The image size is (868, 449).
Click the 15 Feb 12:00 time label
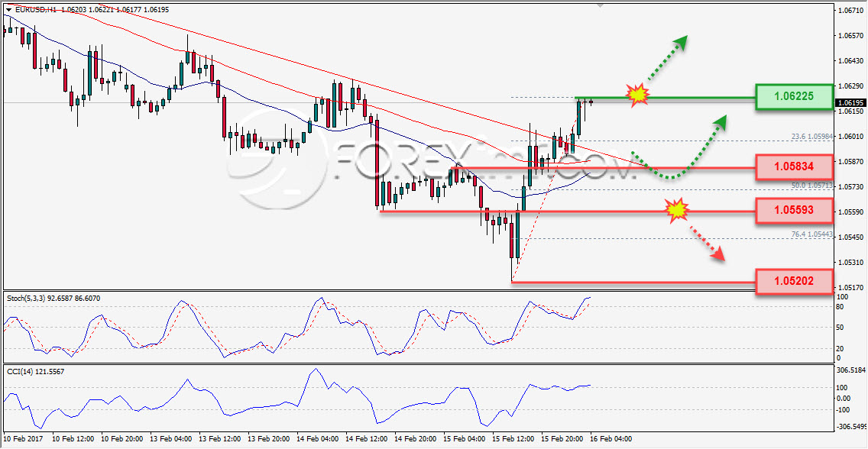512,438
